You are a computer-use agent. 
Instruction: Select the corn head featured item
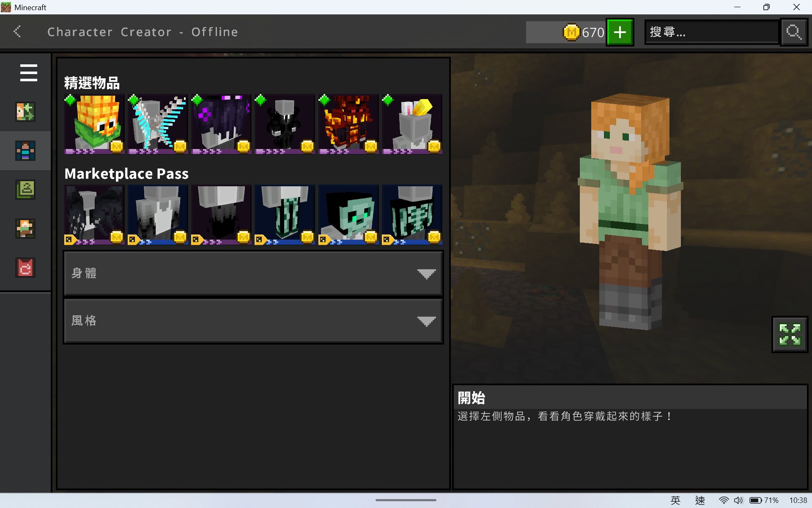tap(94, 124)
